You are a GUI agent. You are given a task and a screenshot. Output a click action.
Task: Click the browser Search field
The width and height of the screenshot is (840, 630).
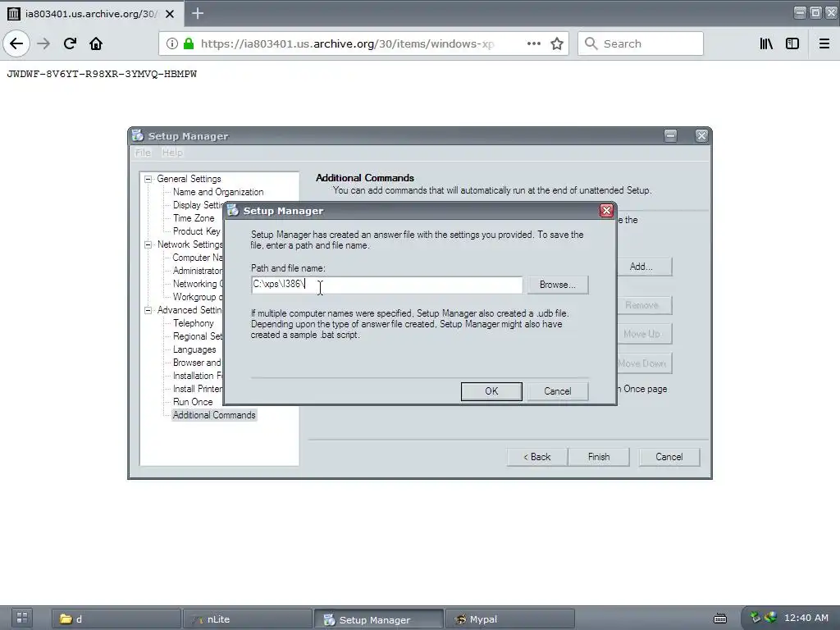click(640, 43)
